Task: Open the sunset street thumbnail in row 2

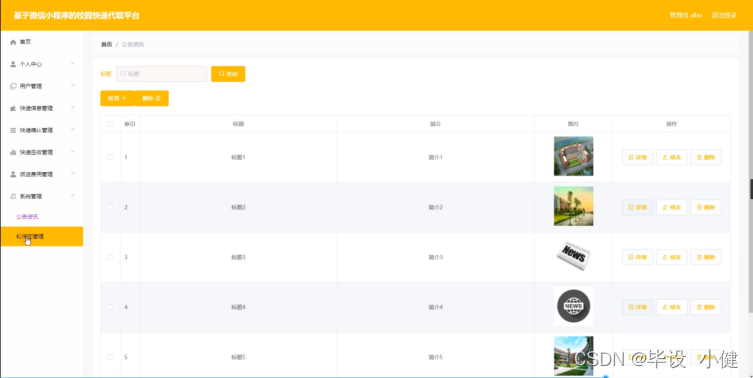Action: pos(573,206)
